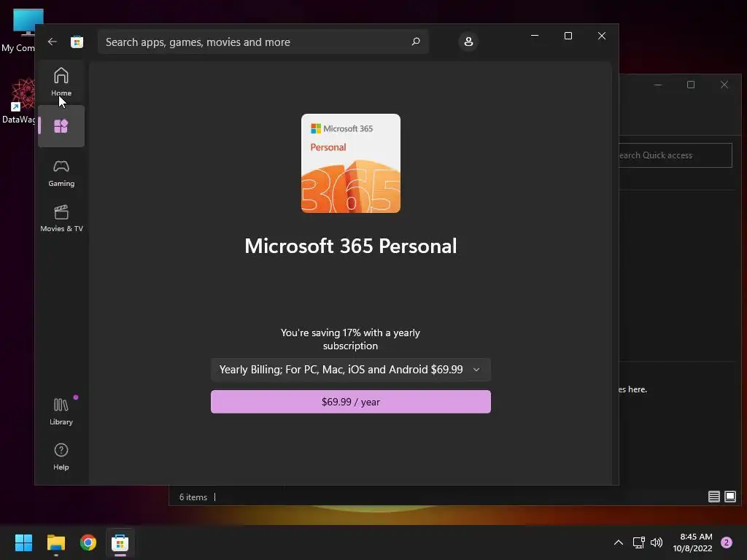Close the Microsoft Store window
The image size is (747, 560).
tap(602, 36)
